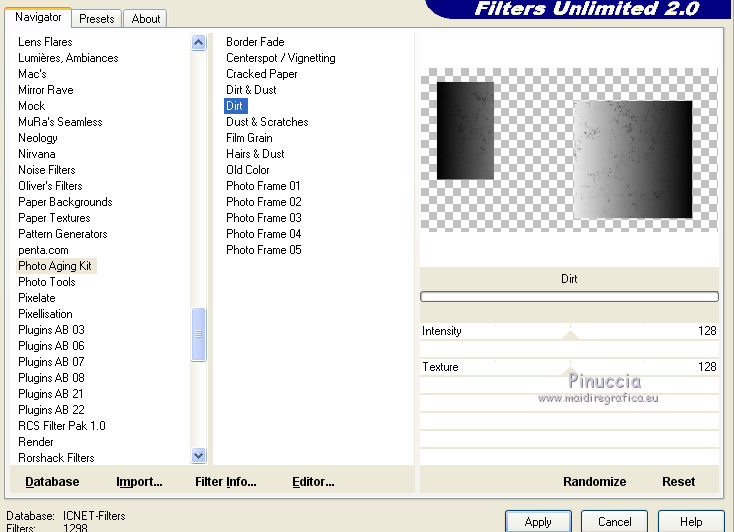Screen dimensions: 734x532
Task: Open Help
Action: (x=691, y=522)
